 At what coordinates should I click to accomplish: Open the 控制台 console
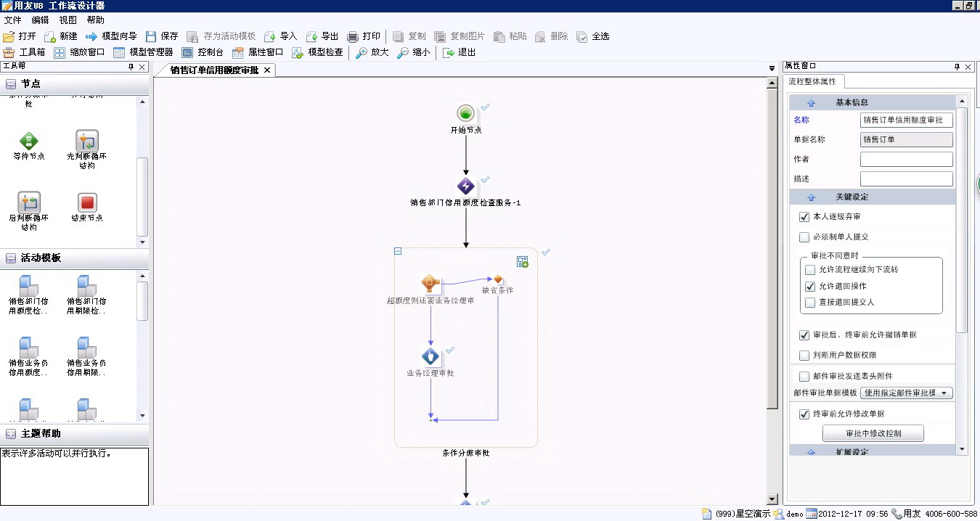[203, 52]
